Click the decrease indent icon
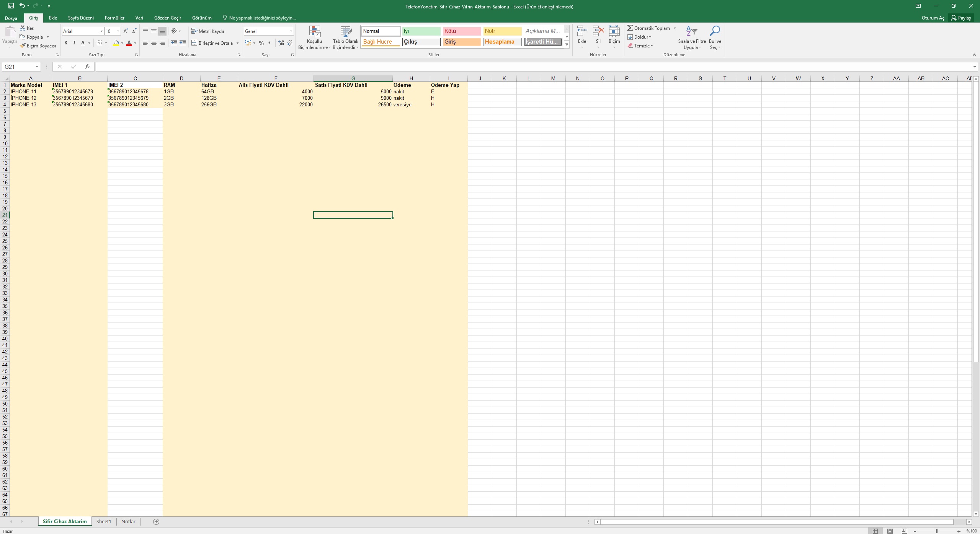The height and width of the screenshot is (534, 980). pyautogui.click(x=174, y=43)
